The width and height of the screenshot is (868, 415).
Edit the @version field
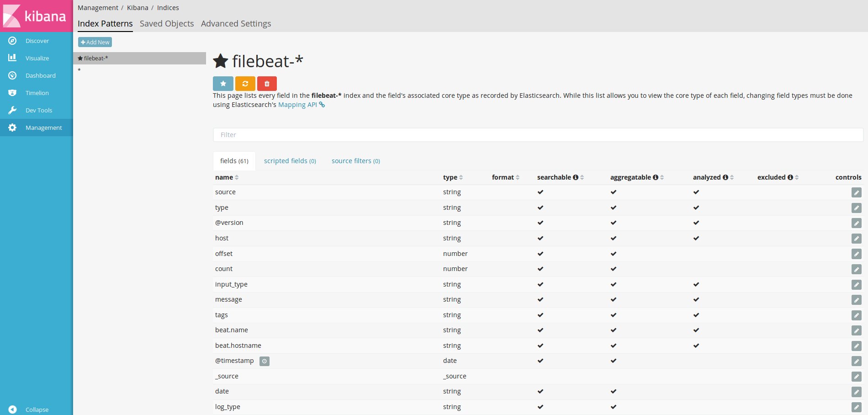[x=857, y=223]
